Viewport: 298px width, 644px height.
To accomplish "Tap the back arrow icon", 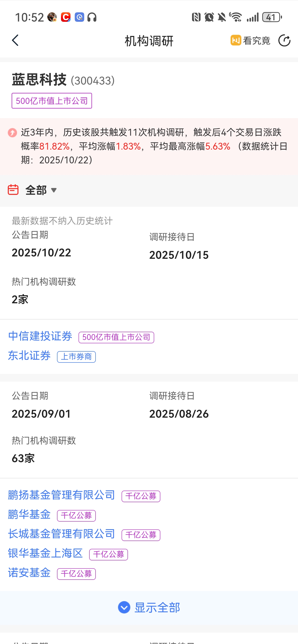I will pos(15,40).
